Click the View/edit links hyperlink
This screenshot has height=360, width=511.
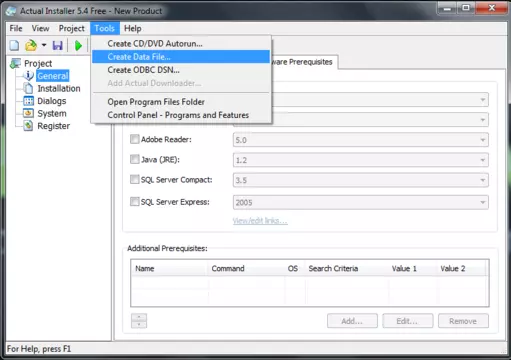click(260, 221)
